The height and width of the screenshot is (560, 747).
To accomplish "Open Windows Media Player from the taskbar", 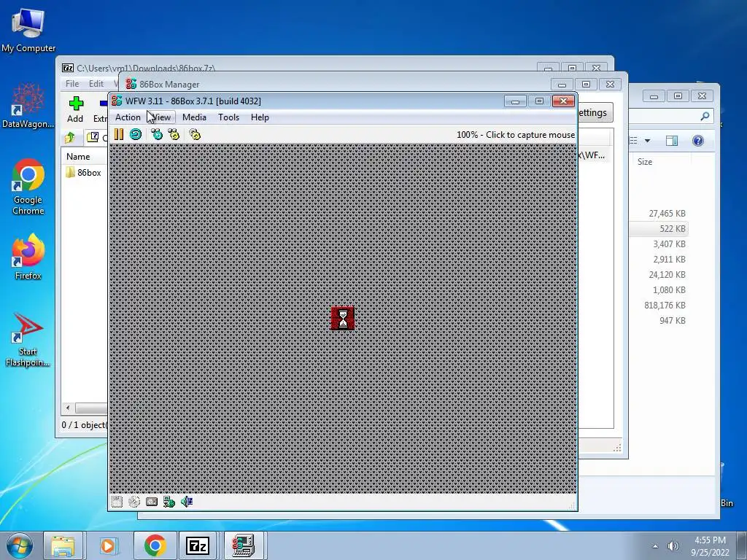I will (x=108, y=545).
